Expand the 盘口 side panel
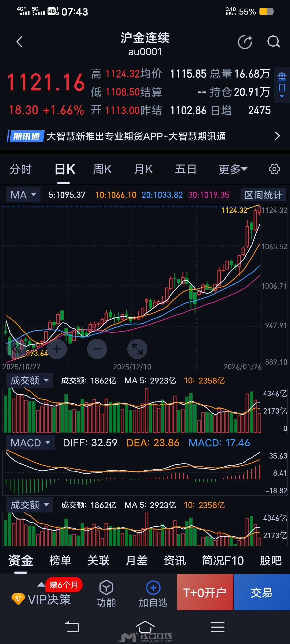Image resolution: width=290 pixels, height=644 pixels. click(282, 85)
